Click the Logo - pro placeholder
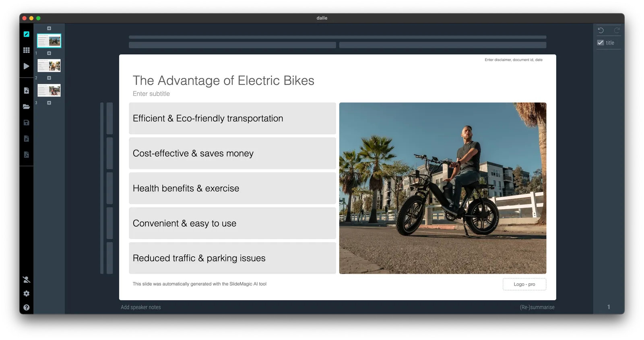The height and width of the screenshot is (340, 644). 524,284
